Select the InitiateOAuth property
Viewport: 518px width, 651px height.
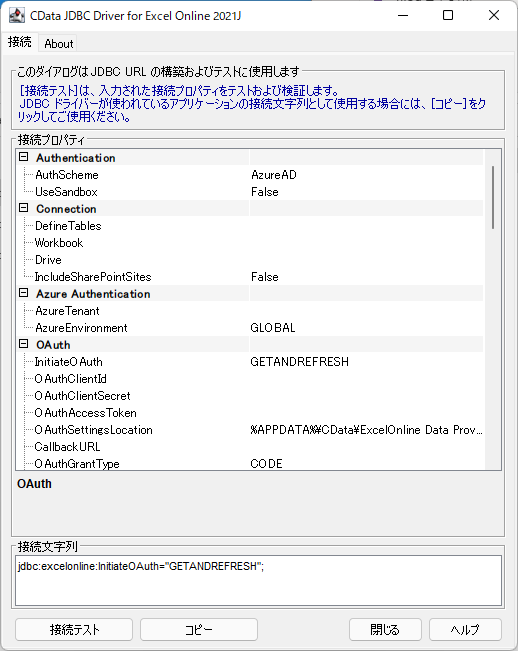coord(68,362)
